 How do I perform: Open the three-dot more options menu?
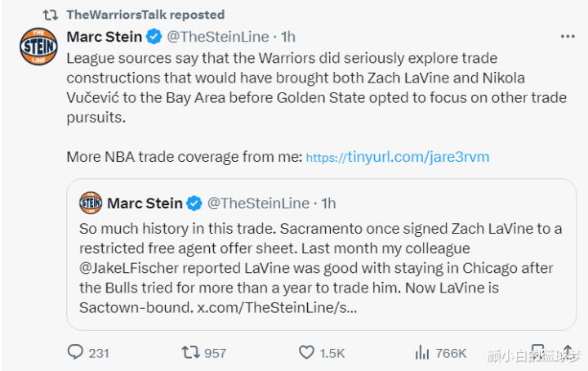[x=568, y=37]
